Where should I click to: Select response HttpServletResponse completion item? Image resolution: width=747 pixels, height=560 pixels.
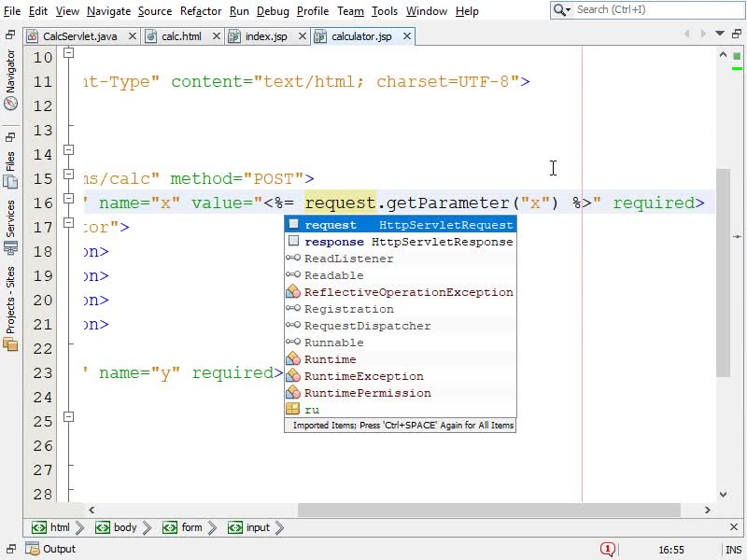[401, 242]
